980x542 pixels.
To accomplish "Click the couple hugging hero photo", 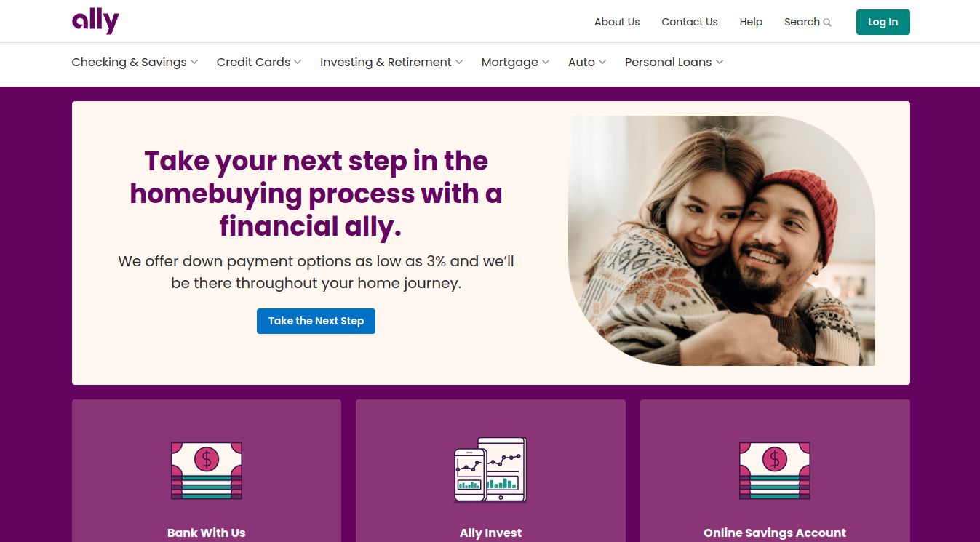I will 722,241.
